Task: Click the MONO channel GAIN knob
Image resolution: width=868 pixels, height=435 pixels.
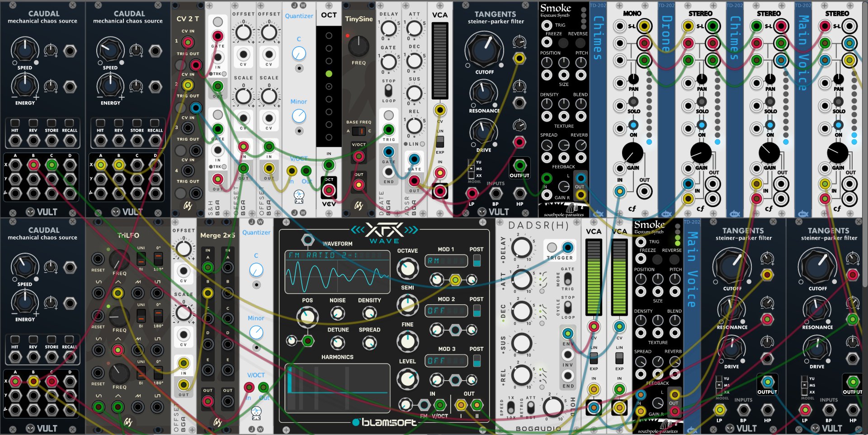Action: click(x=632, y=153)
